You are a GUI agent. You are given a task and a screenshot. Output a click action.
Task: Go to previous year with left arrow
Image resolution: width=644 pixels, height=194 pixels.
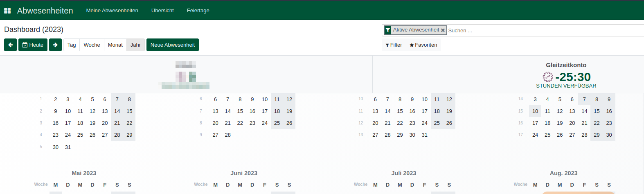click(x=11, y=45)
